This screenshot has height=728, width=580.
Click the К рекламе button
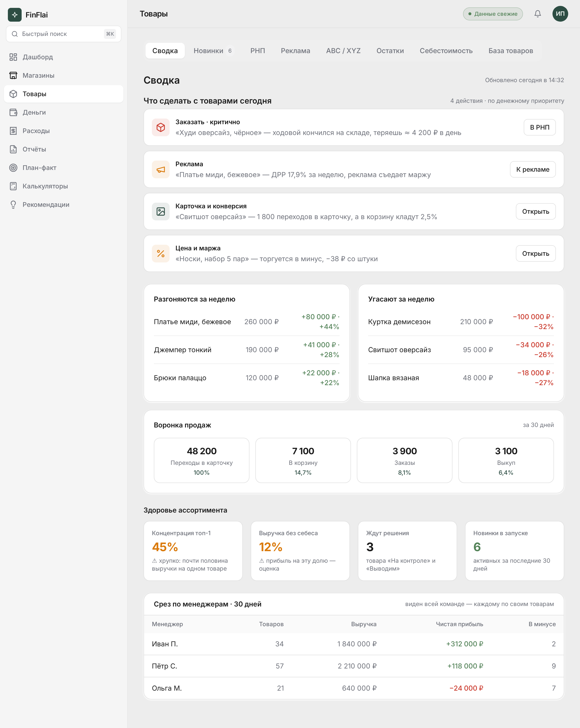click(532, 169)
